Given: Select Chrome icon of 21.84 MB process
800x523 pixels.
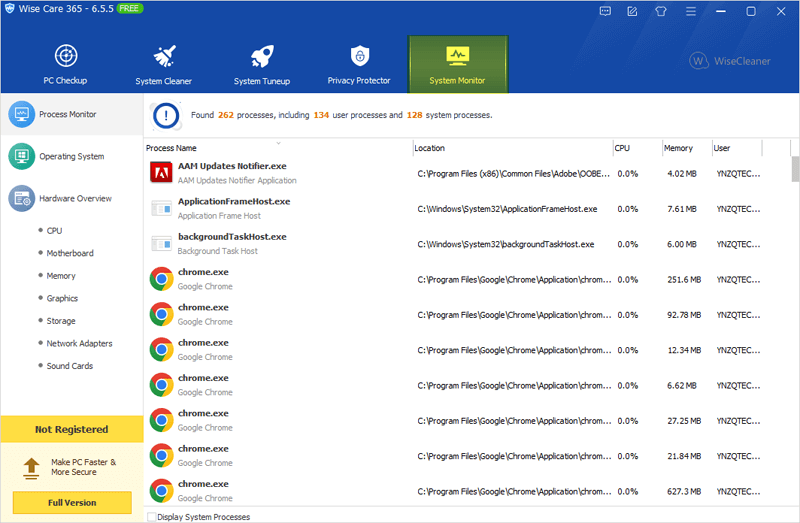Looking at the screenshot, I should click(x=161, y=455).
